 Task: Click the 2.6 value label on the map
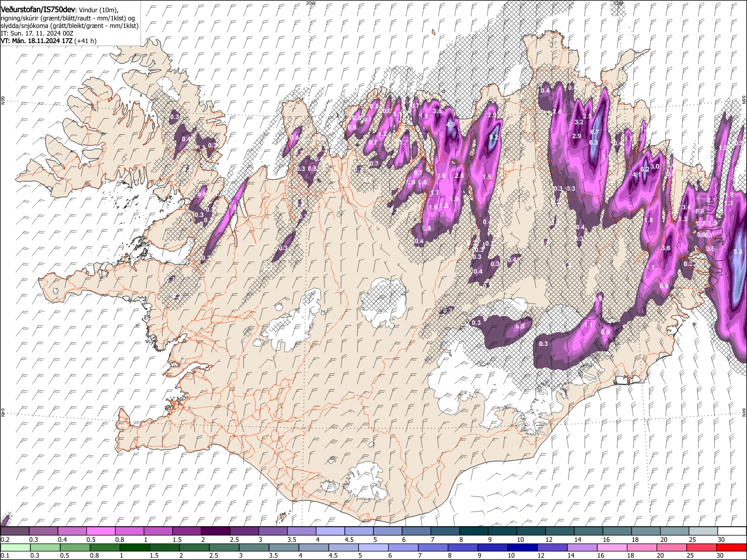(459, 176)
